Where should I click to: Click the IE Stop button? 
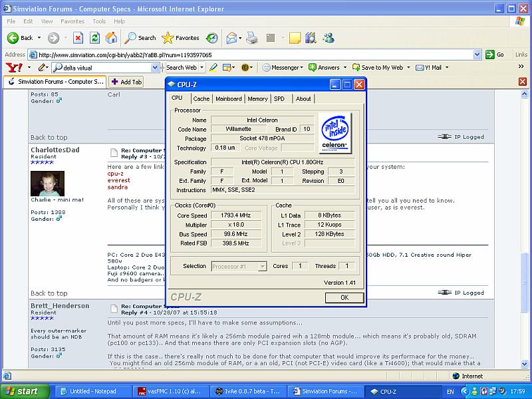[78, 38]
